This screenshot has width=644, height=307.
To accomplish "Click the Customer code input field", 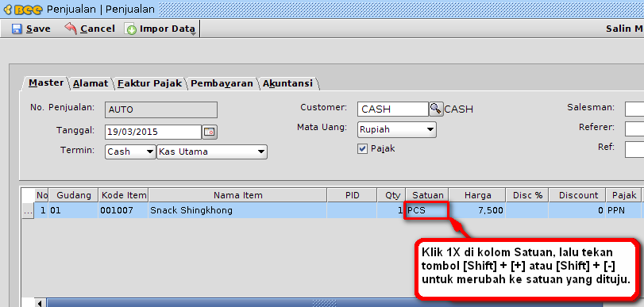I will click(393, 109).
